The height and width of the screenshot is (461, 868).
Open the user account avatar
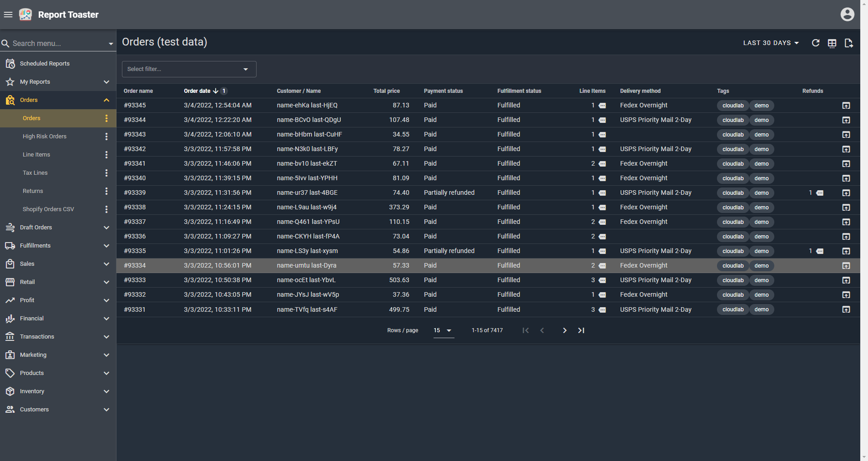point(847,15)
